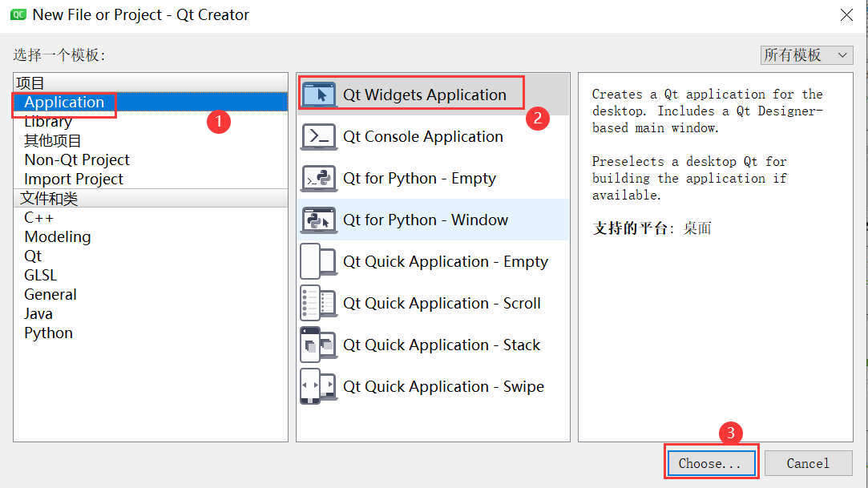Click the Qt Quick Application - Swipe icon
Image resolution: width=868 pixels, height=488 pixels.
point(319,386)
